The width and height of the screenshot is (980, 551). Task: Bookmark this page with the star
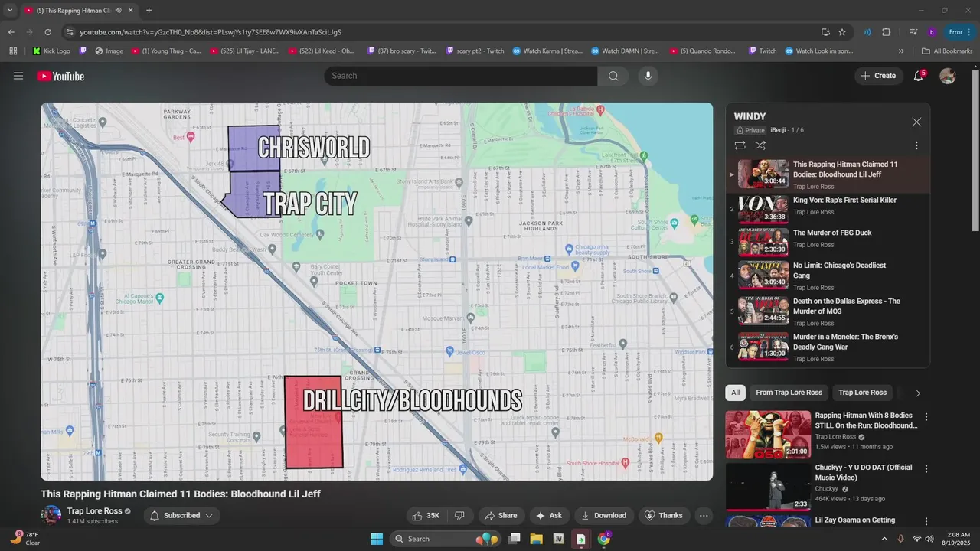[842, 32]
